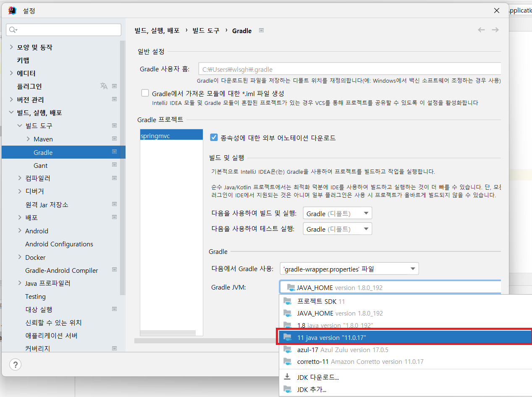This screenshot has height=397, width=532.
Task: Click the project icon beside 버전 관리
Action: [x=114, y=99]
